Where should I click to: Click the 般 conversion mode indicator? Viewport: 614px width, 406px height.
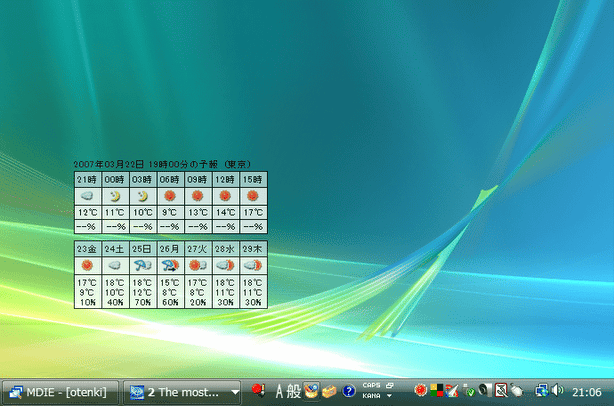tap(294, 391)
